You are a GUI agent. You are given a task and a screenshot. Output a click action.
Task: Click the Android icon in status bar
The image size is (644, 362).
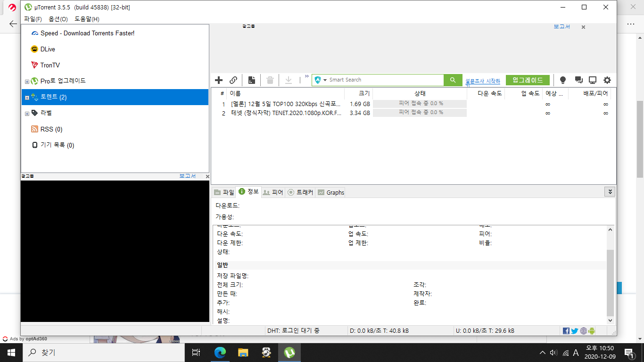point(592,331)
